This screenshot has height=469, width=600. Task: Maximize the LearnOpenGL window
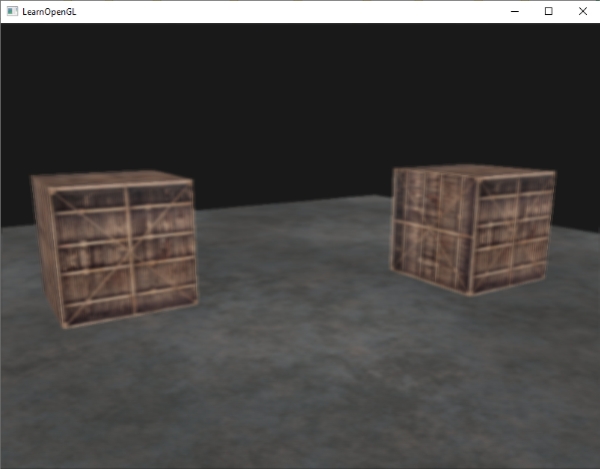coord(548,11)
